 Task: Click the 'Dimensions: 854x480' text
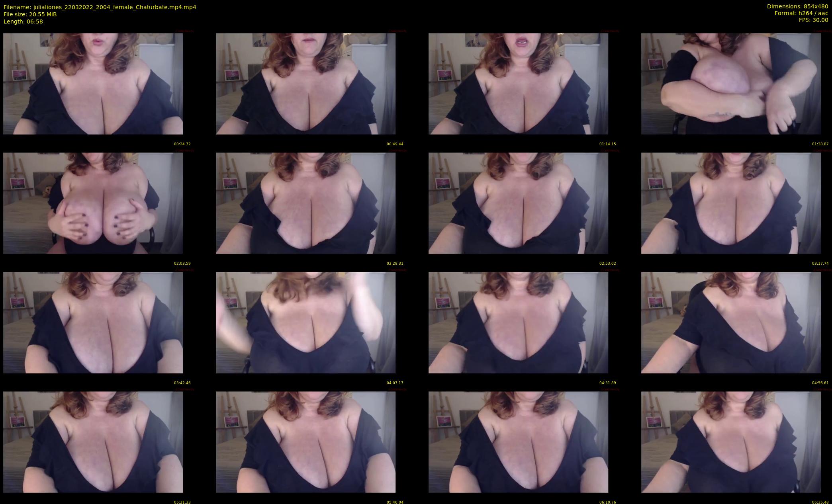(798, 6)
